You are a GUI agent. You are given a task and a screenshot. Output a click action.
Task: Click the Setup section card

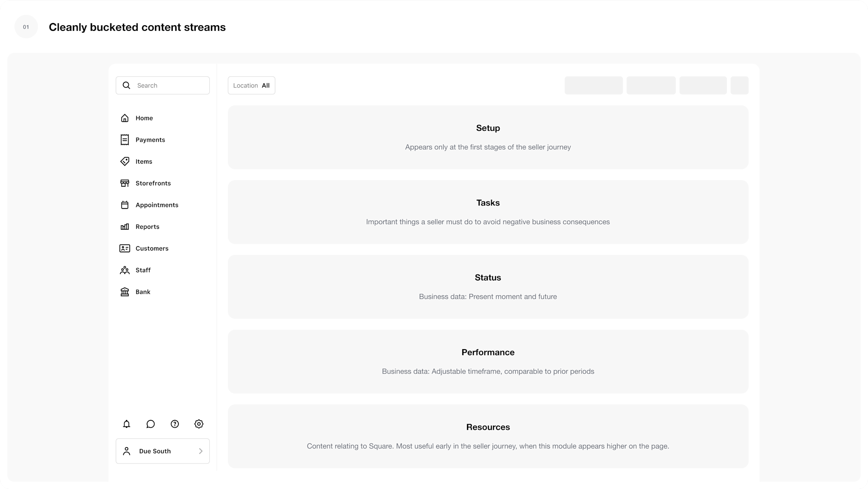click(x=488, y=137)
